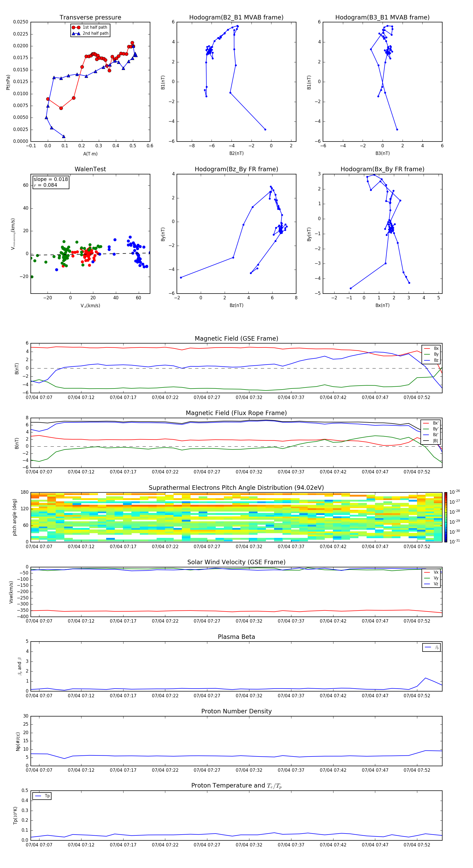The width and height of the screenshot is (473, 868).
Task: Select "Vz" in the solar wind legend
Action: 431,584
